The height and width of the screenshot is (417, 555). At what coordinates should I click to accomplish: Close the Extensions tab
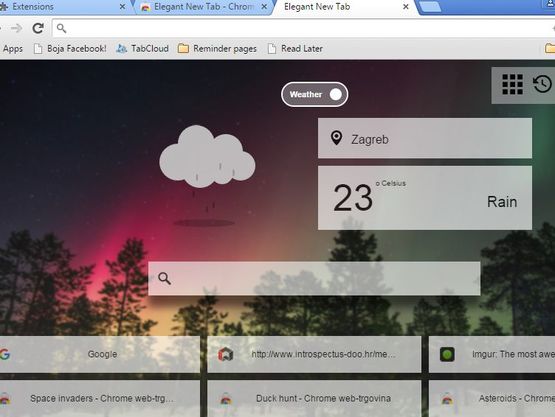coord(122,7)
